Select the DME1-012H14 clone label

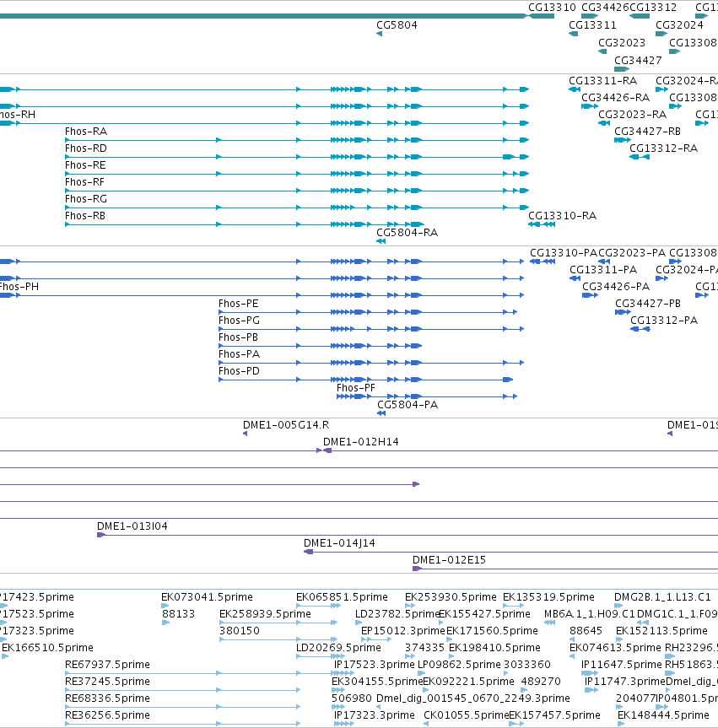tap(360, 442)
